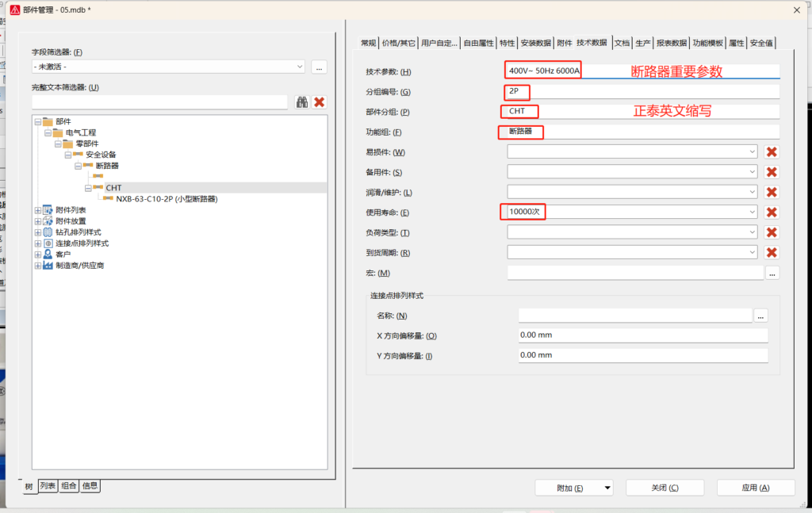Image resolution: width=812 pixels, height=513 pixels.
Task: Open browse button next to 宏 field
Action: pyautogui.click(x=772, y=273)
